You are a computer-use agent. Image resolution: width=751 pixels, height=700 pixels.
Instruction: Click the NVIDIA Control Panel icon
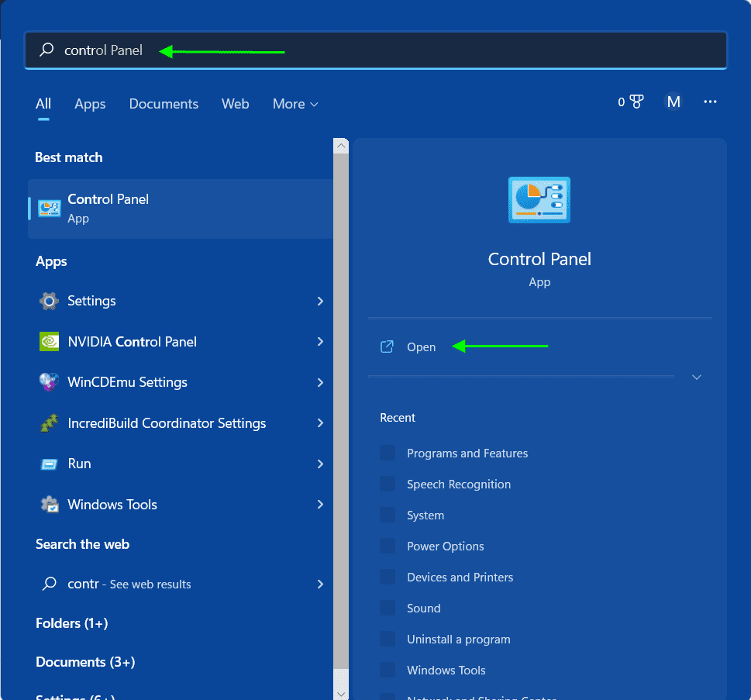point(49,342)
